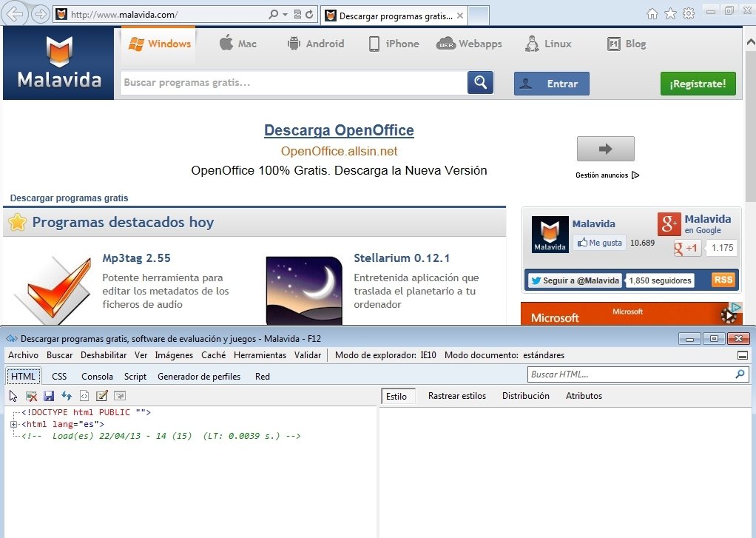This screenshot has height=538, width=756.
Task: Focus the Buscar HTML search field
Action: pyautogui.click(x=632, y=374)
